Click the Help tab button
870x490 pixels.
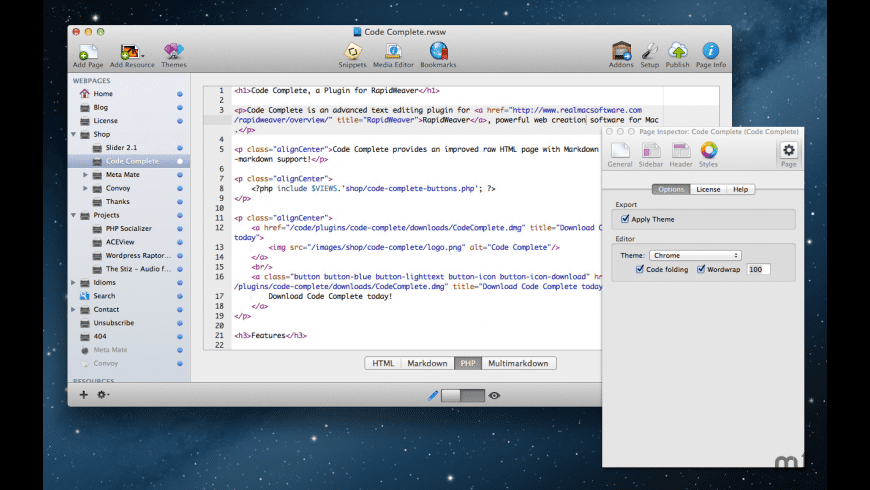[x=741, y=189]
